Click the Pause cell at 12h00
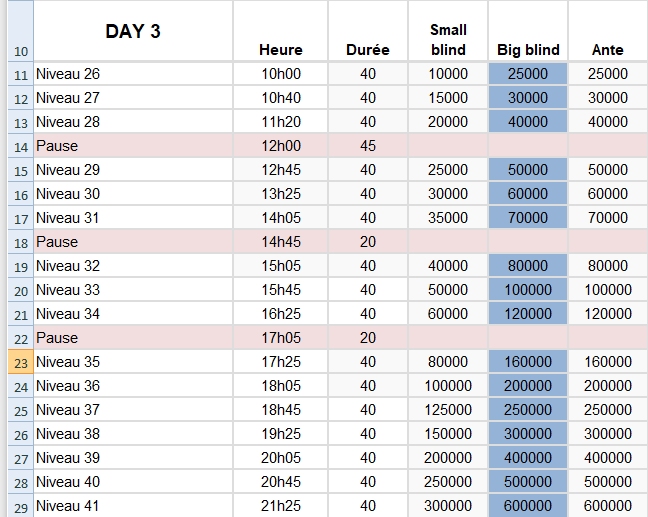This screenshot has width=648, height=517. pyautogui.click(x=133, y=146)
